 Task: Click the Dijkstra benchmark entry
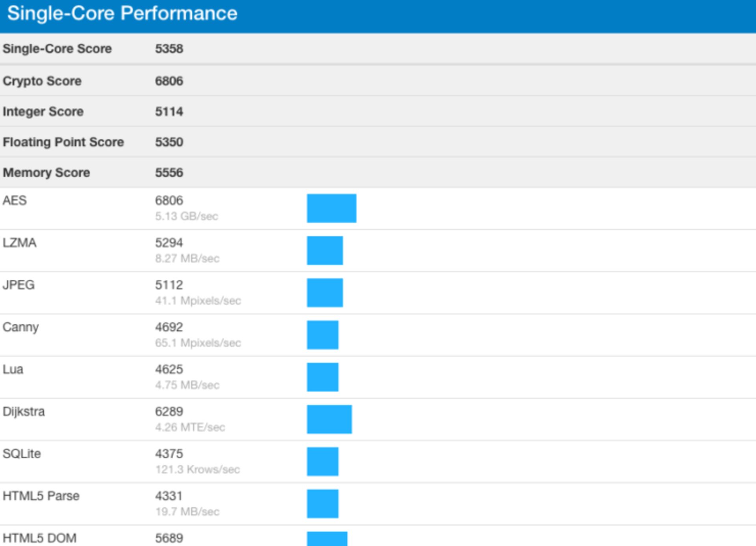[x=24, y=412]
